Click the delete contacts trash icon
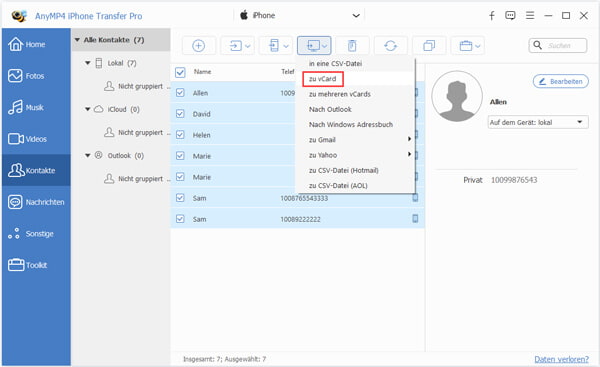 pos(352,46)
